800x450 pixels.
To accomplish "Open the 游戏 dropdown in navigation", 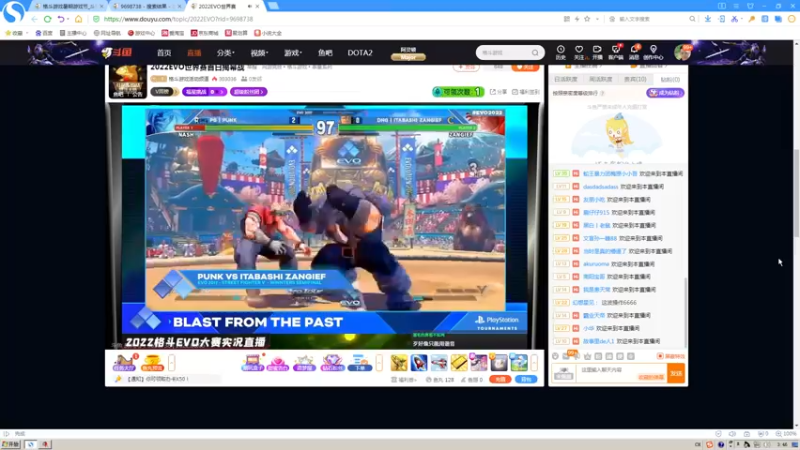I will click(x=293, y=53).
